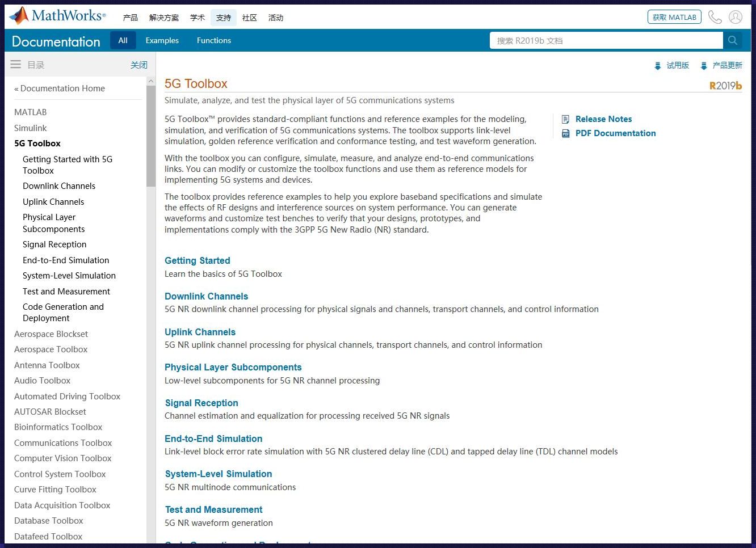Click the search magnifier button
756x548 pixels.
pos(733,40)
